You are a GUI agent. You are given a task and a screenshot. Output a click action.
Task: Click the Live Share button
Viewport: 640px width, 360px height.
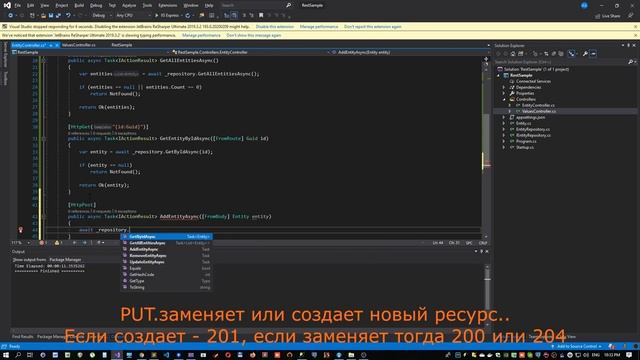[608, 16]
